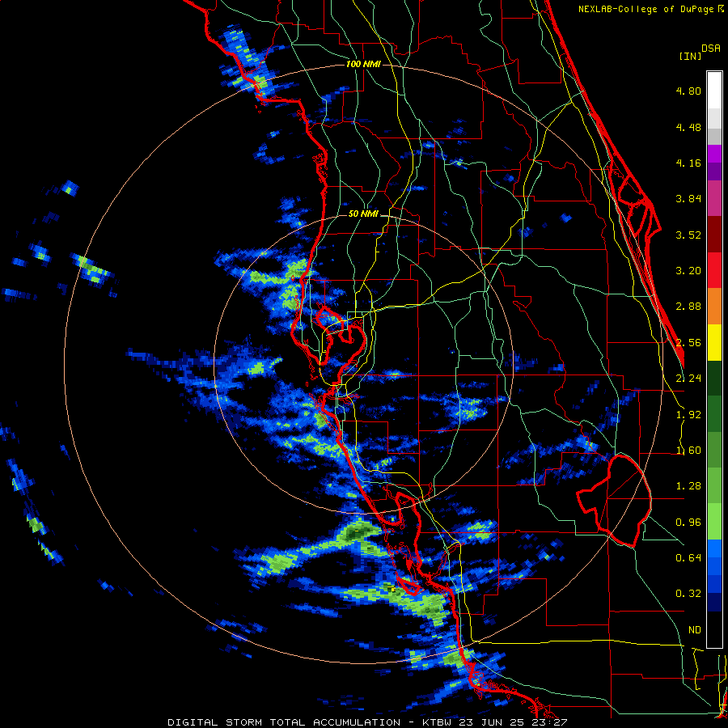Select the 1.92 legend value
This screenshot has height=728, width=728.
[688, 415]
